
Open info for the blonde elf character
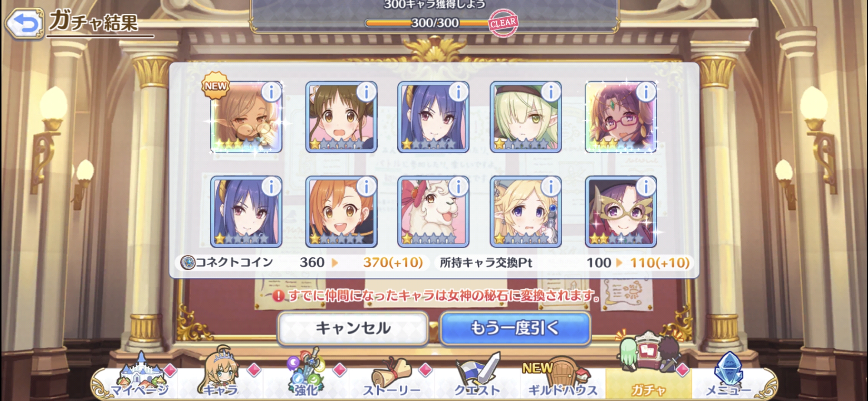551,186
